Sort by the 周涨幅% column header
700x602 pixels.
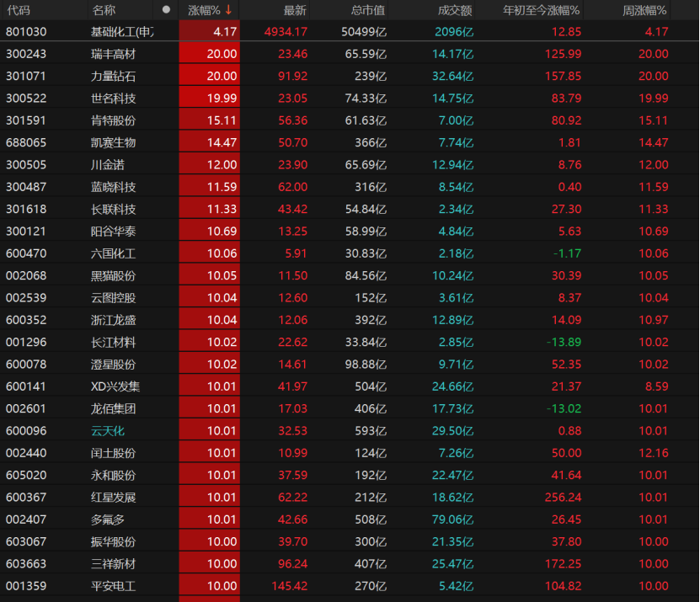click(x=644, y=10)
